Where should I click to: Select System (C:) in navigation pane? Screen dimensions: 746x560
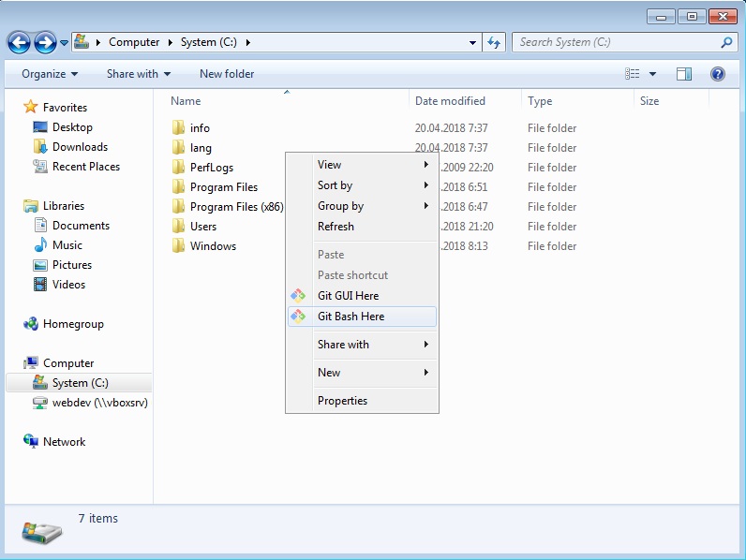80,383
